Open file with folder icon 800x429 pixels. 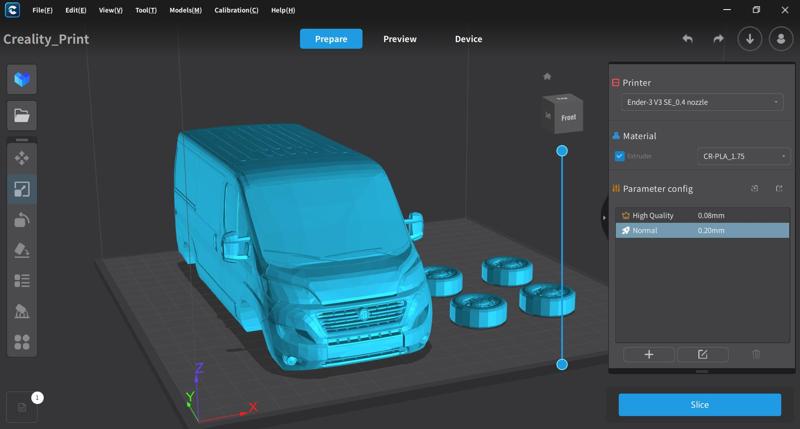tap(21, 115)
